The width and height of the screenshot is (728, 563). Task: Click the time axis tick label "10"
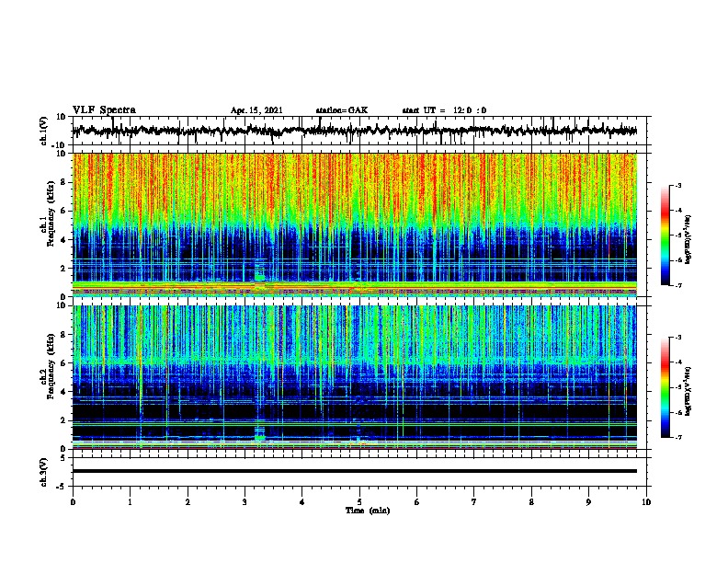[x=646, y=502]
